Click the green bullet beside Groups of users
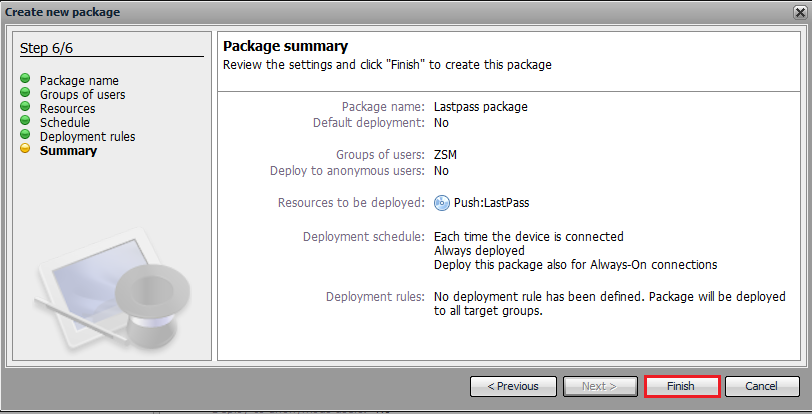This screenshot has height=414, width=812. click(25, 93)
